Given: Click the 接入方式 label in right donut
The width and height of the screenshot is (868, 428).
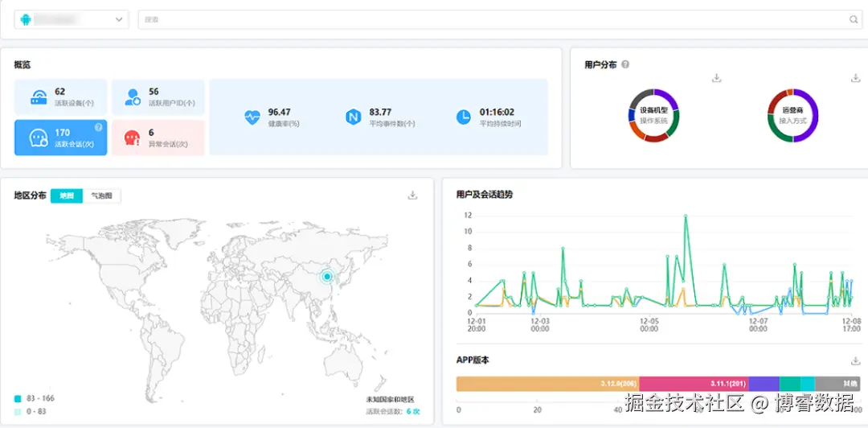Looking at the screenshot, I should point(792,121).
